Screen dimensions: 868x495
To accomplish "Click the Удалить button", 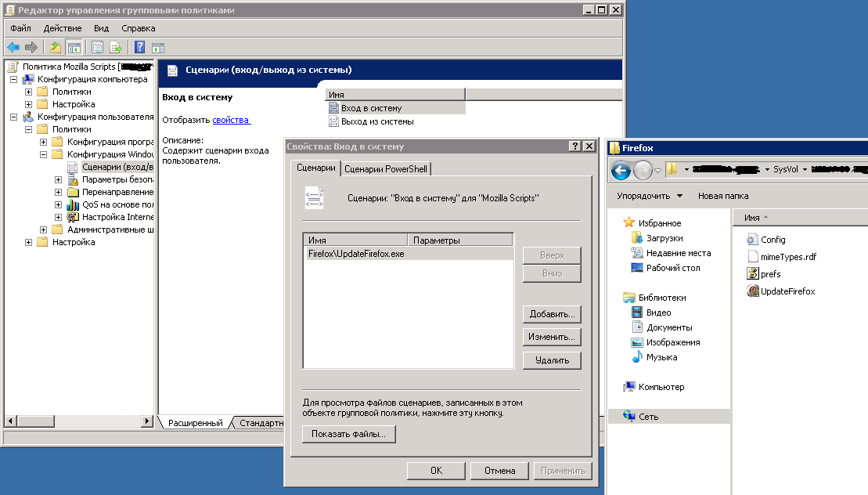I will tap(552, 360).
